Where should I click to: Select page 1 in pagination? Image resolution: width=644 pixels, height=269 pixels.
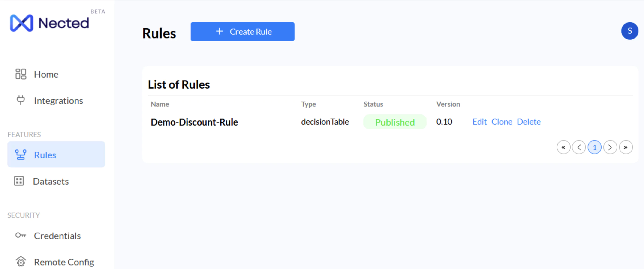(594, 147)
